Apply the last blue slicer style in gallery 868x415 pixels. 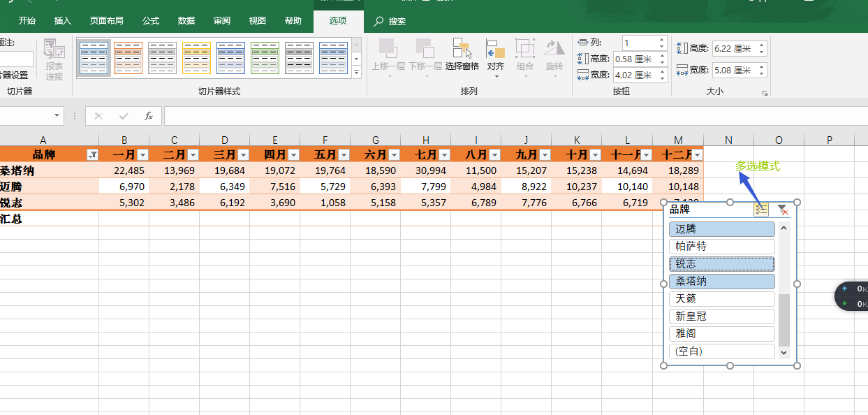(x=333, y=57)
